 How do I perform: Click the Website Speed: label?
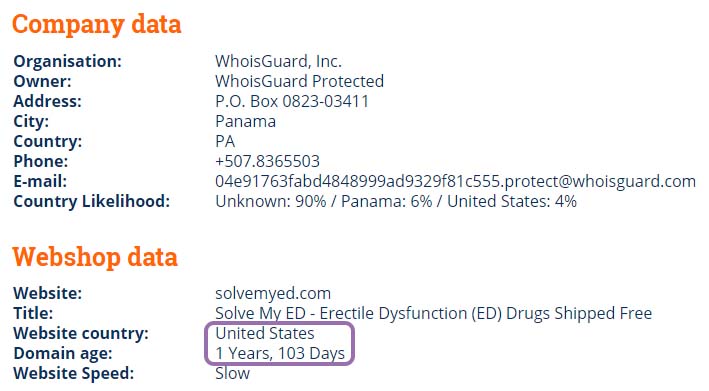74,373
